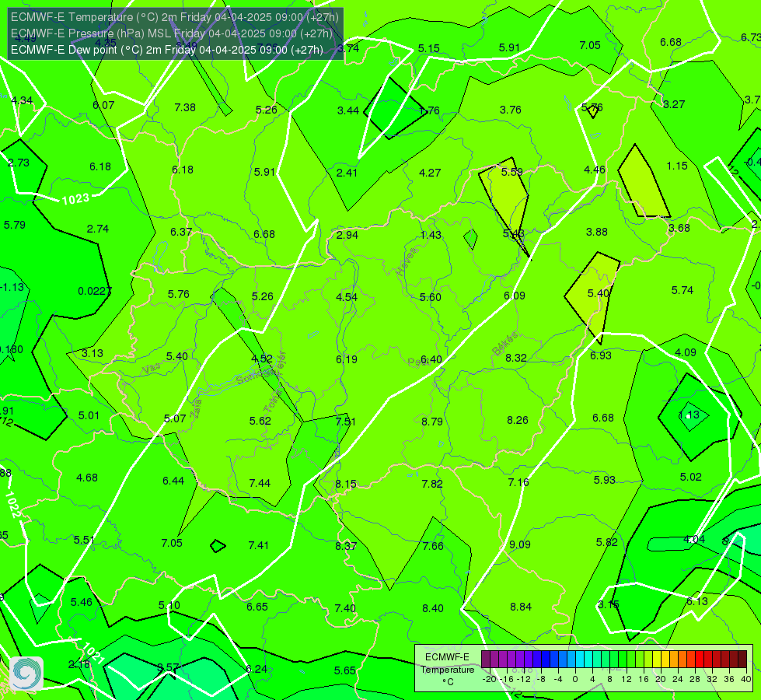Click the 8.37 grid value

(346, 547)
